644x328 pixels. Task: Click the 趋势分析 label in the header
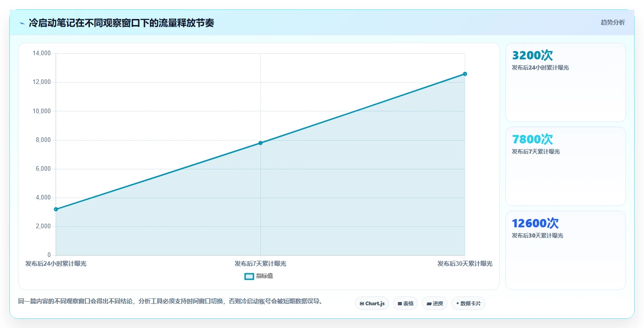pos(612,22)
